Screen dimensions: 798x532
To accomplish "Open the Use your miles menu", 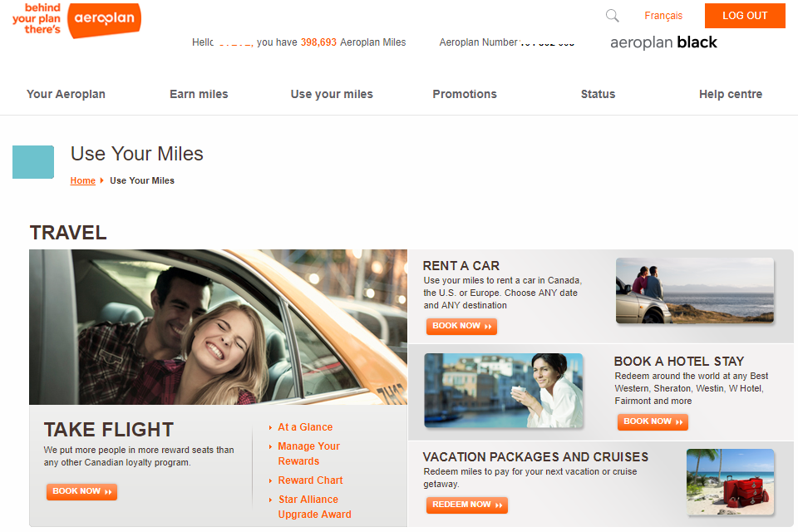I will click(x=332, y=94).
